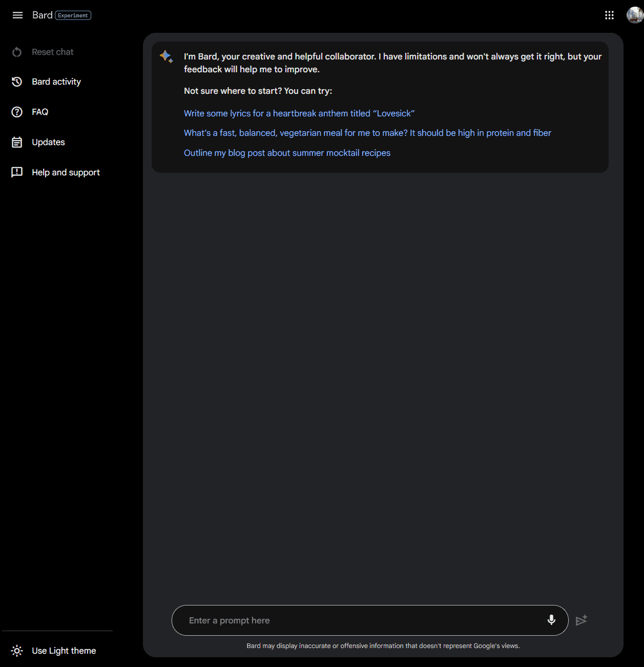
Task: Select the summer mocktail blog post suggestion
Action: (x=287, y=153)
